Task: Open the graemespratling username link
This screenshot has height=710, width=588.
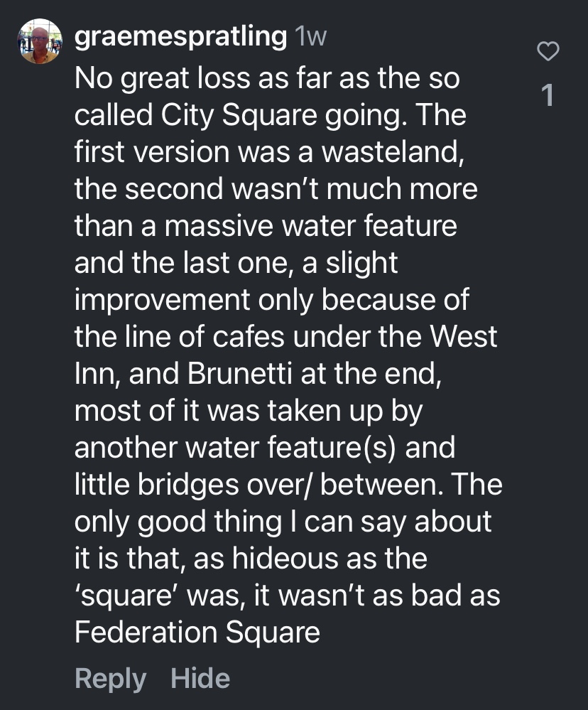Action: click(180, 37)
